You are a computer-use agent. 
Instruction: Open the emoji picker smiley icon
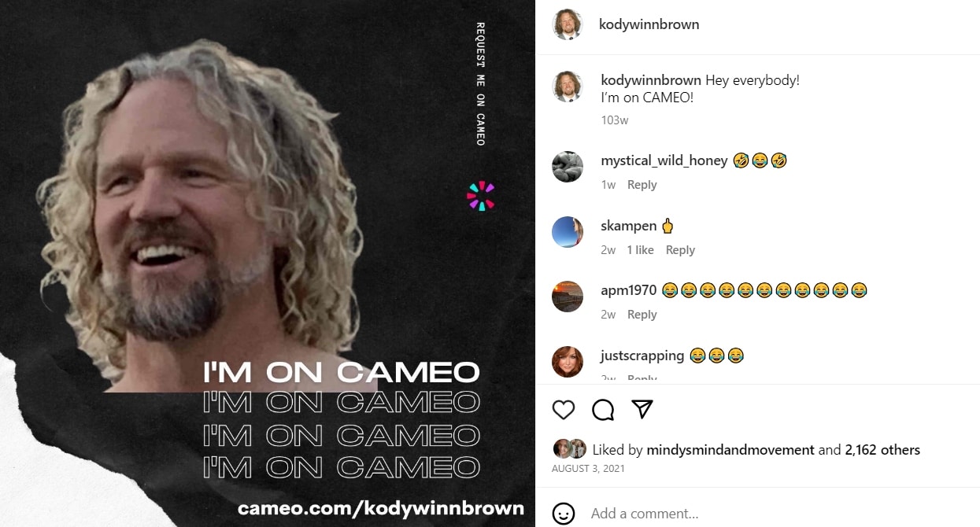564,514
